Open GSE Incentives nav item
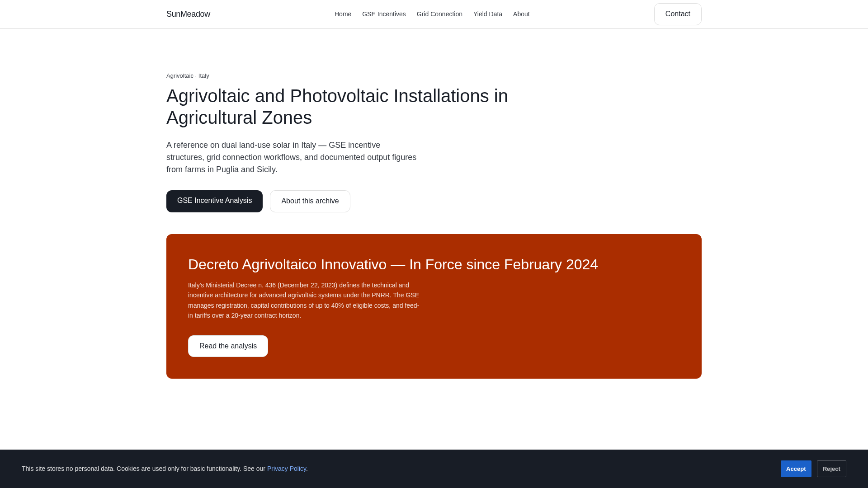The width and height of the screenshot is (868, 488). (x=384, y=14)
